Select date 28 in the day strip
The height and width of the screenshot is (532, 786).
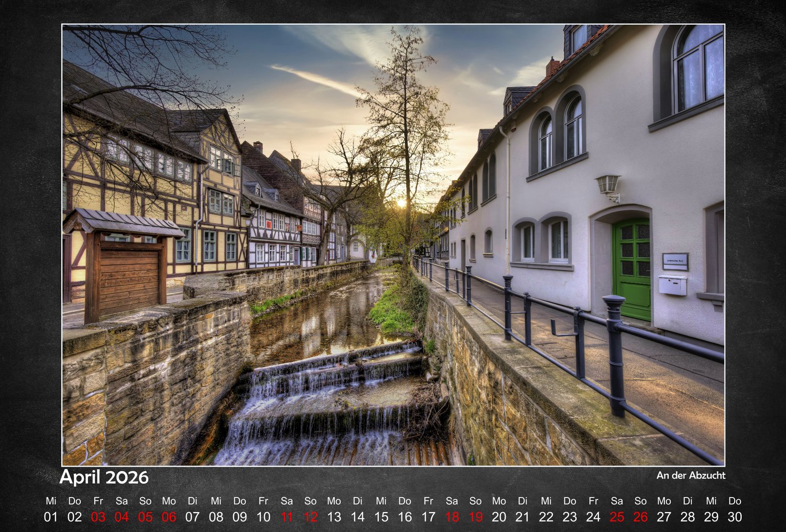(x=687, y=517)
